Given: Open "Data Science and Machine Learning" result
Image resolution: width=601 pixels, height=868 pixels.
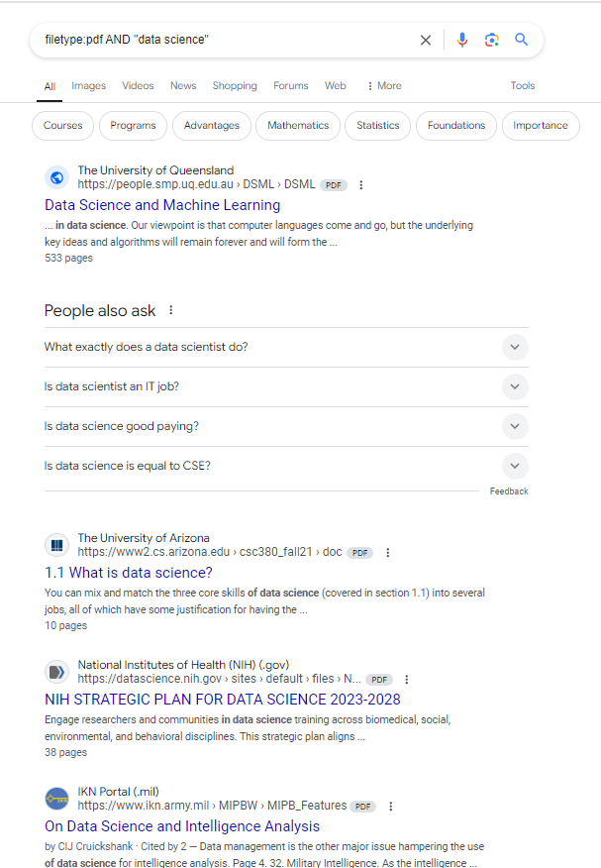Looking at the screenshot, I should pyautogui.click(x=162, y=205).
